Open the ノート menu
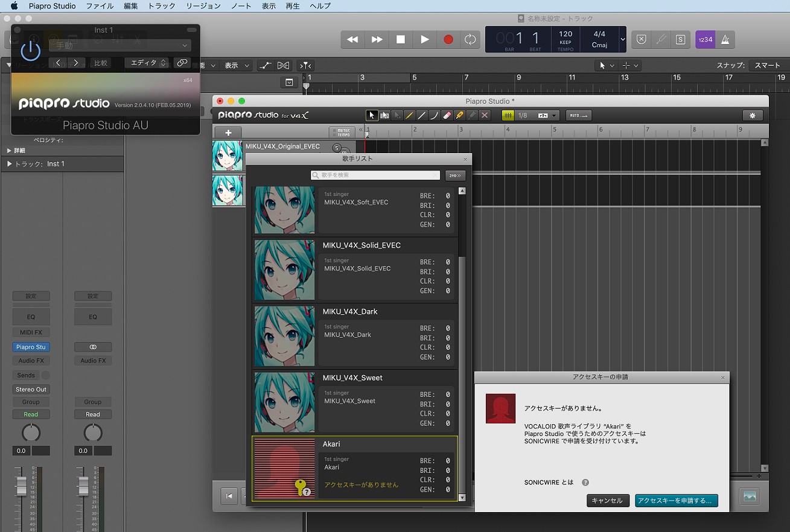790x532 pixels. (x=241, y=6)
